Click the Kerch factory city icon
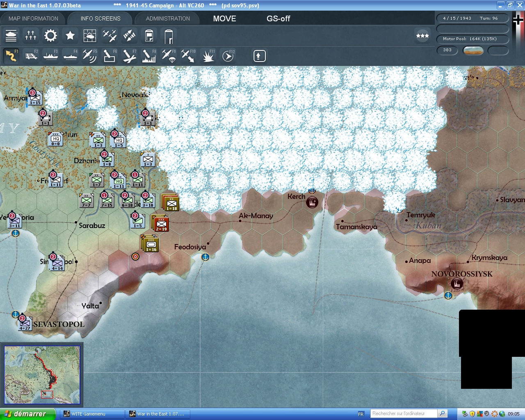This screenshot has height=420, width=525. 312,202
